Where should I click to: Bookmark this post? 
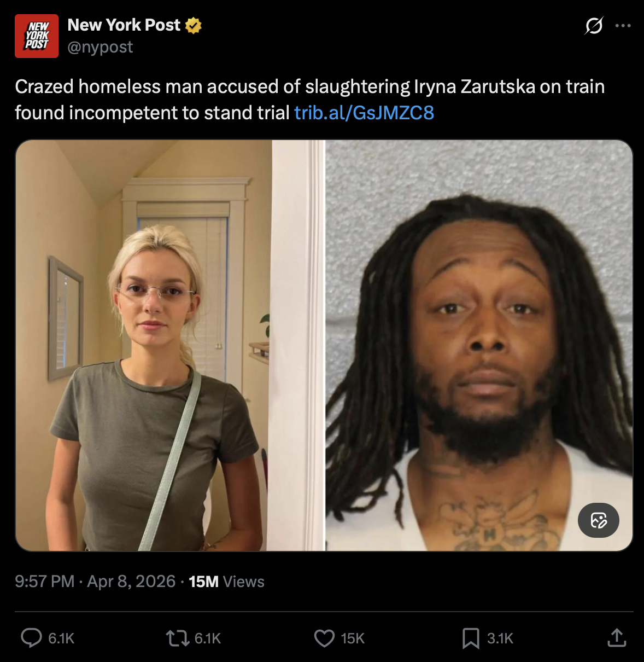pos(471,638)
